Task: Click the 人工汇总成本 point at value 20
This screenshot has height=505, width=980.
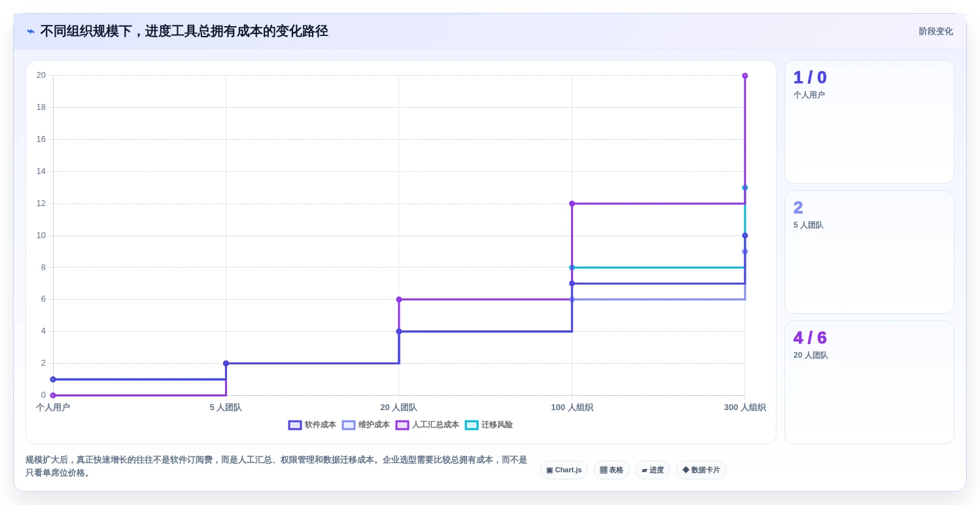Action: 744,76
